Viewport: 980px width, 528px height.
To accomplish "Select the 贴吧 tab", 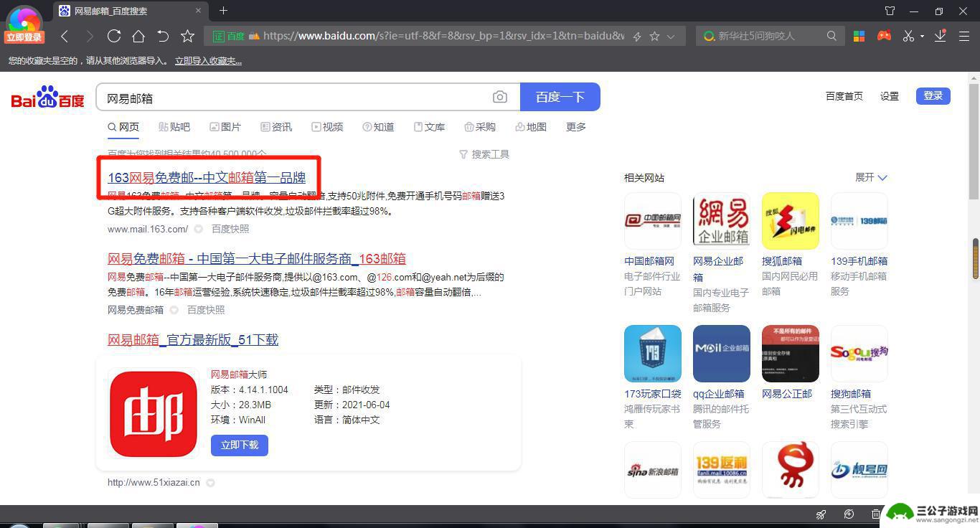I will click(174, 127).
